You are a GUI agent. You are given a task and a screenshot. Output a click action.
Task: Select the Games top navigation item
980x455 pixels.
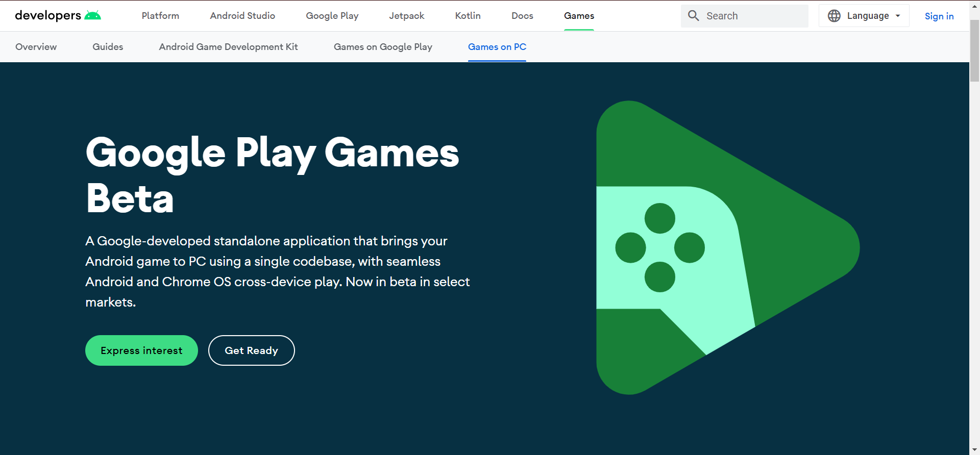[x=579, y=16]
